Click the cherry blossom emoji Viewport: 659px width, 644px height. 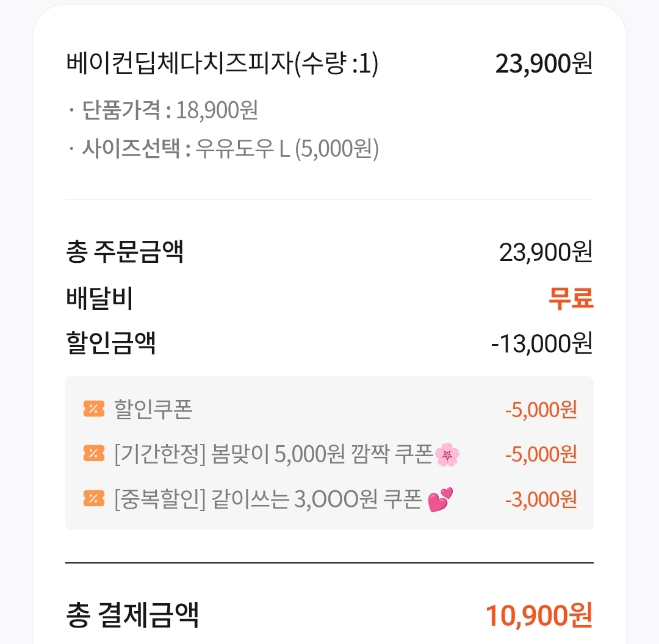click(x=447, y=454)
